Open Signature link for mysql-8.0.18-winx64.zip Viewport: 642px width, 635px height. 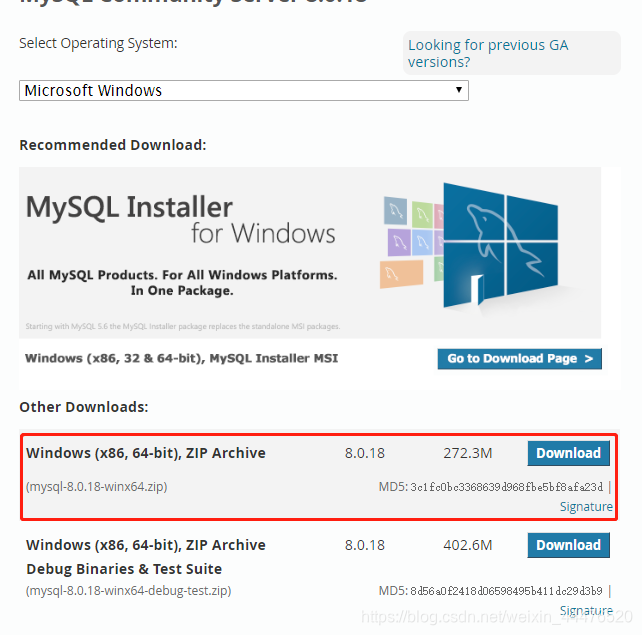pyautogui.click(x=586, y=506)
